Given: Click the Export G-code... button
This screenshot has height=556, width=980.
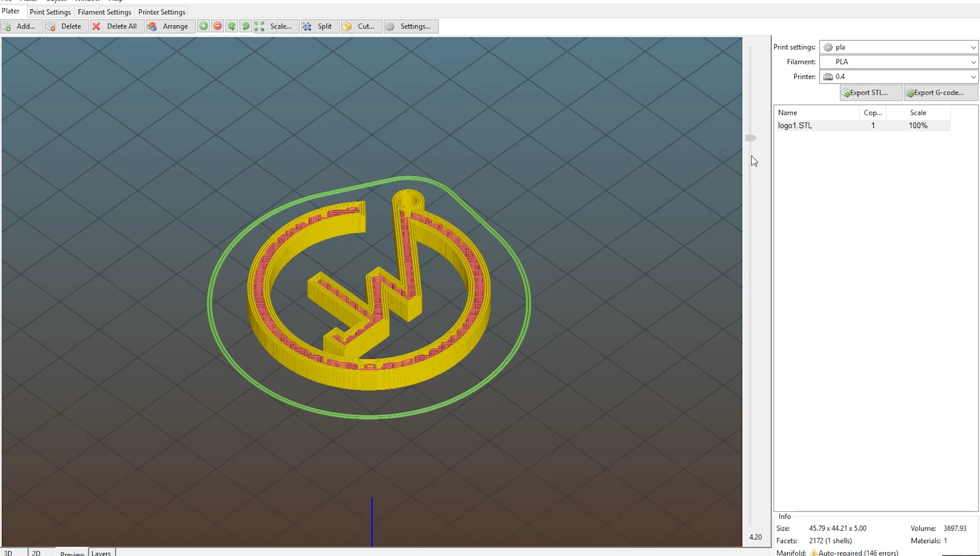Looking at the screenshot, I should (x=941, y=93).
